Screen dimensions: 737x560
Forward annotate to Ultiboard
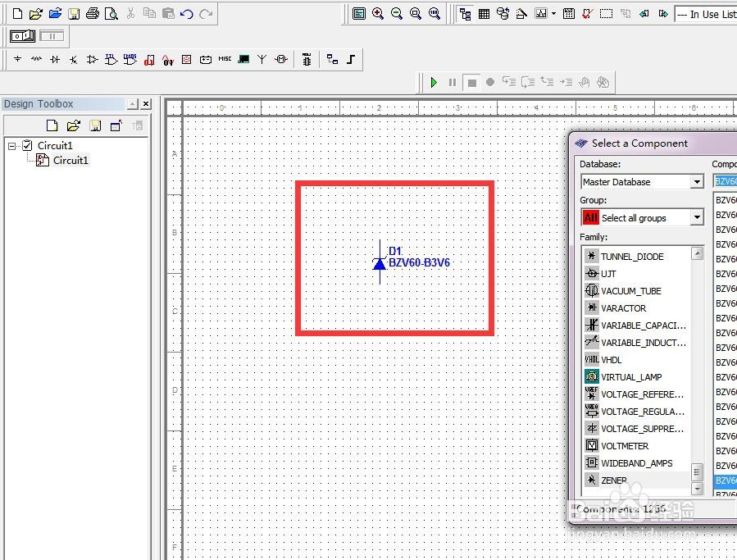tap(663, 14)
